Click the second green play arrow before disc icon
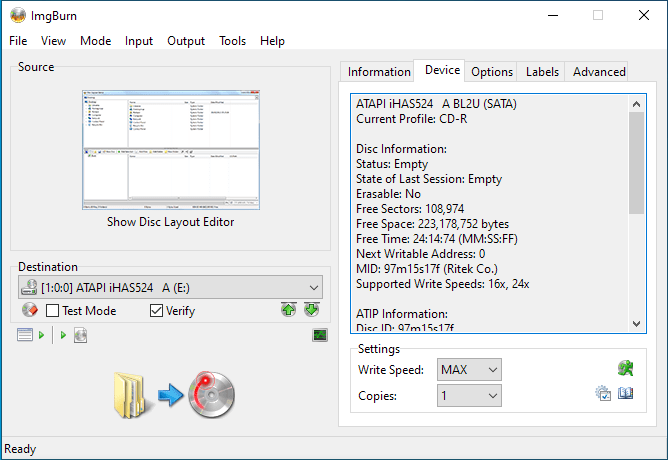Image resolution: width=668 pixels, height=460 pixels. pyautogui.click(x=63, y=335)
